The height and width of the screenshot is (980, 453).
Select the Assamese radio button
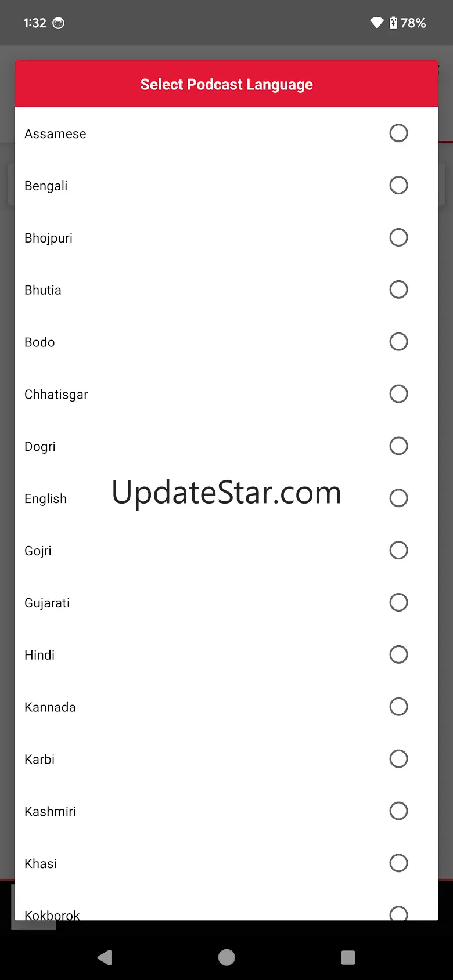[x=398, y=133]
